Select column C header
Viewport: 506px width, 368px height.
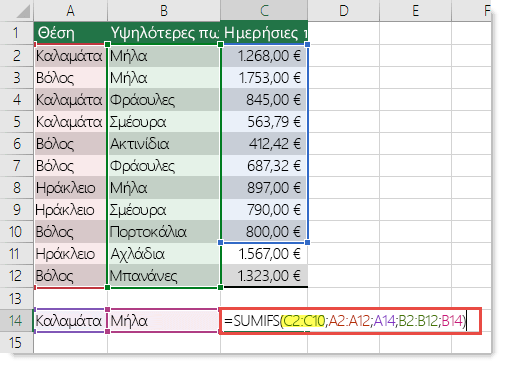coord(264,11)
